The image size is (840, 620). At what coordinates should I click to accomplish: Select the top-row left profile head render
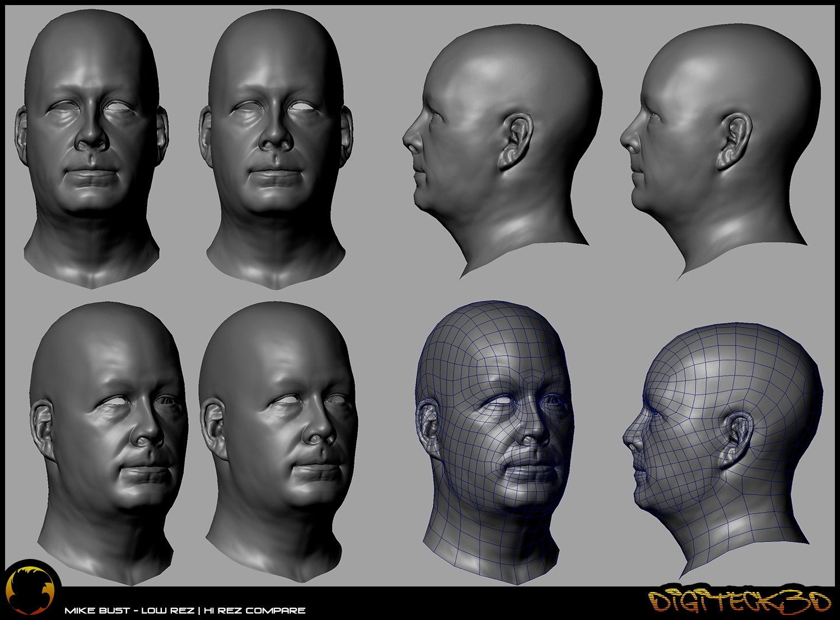(502, 151)
